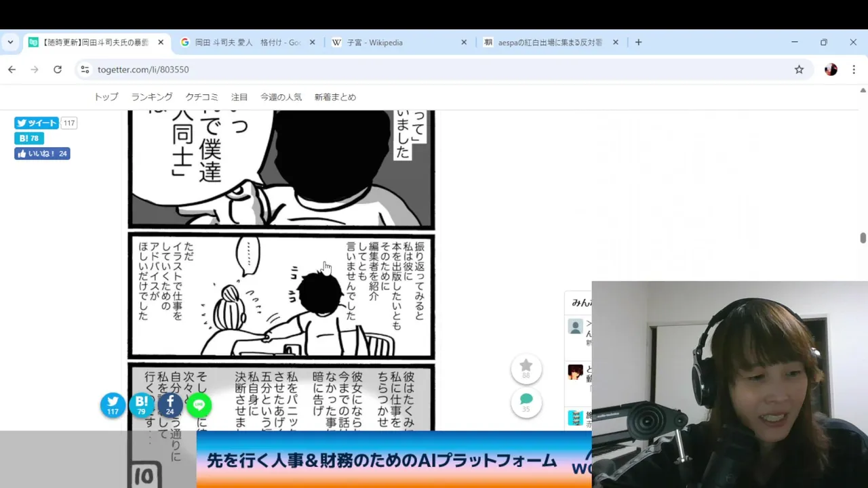Tap the round Hatena B! share icon

pyautogui.click(x=142, y=405)
